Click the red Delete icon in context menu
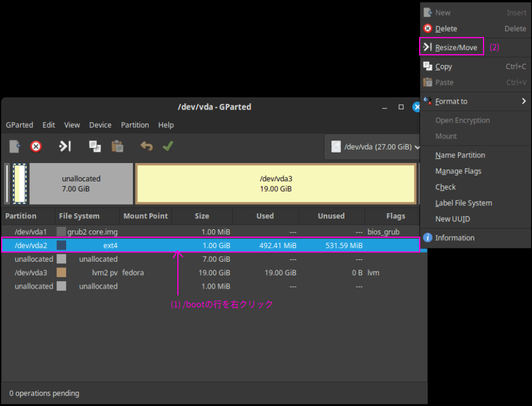The image size is (532, 406). (428, 28)
